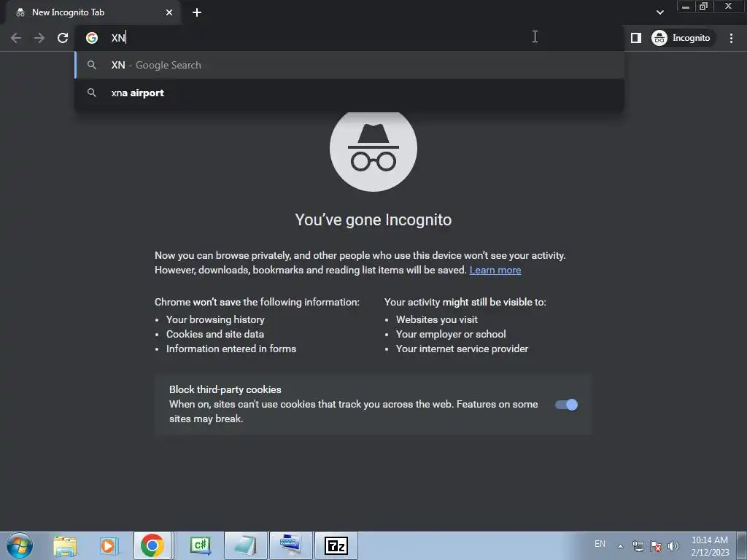The height and width of the screenshot is (560, 747).
Task: Click 'Cookies and site data' bullet text
Action: pos(215,334)
